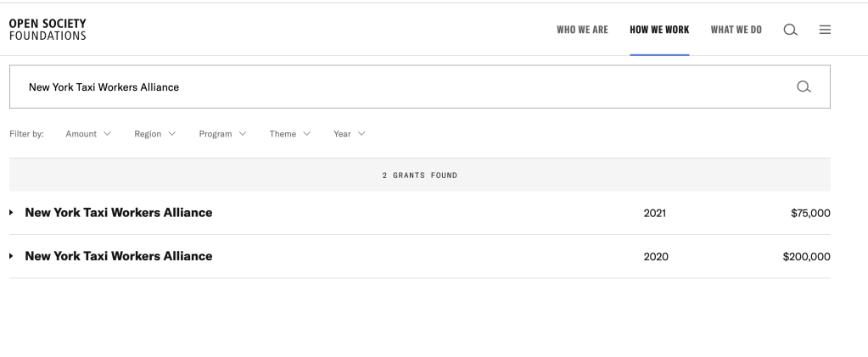Viewport: 868px width, 357px height.
Task: Click the Open Society Foundations logo
Action: click(48, 30)
